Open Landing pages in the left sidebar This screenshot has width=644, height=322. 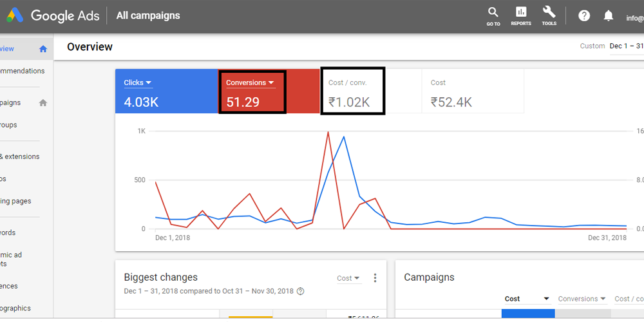16,201
